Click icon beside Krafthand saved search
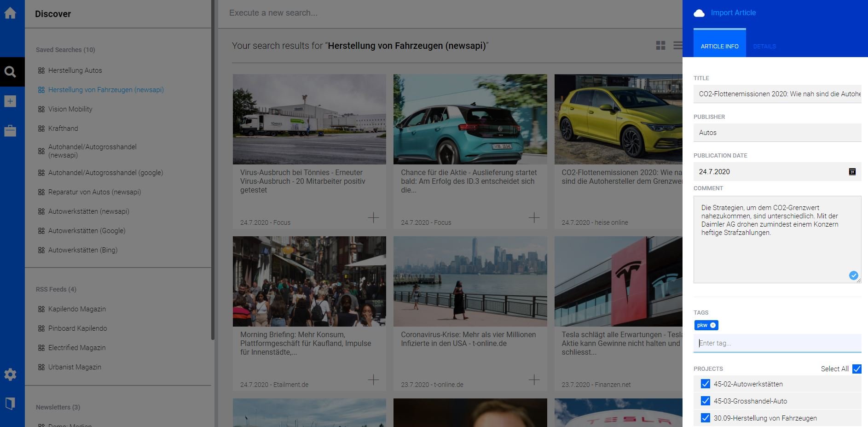 point(41,129)
